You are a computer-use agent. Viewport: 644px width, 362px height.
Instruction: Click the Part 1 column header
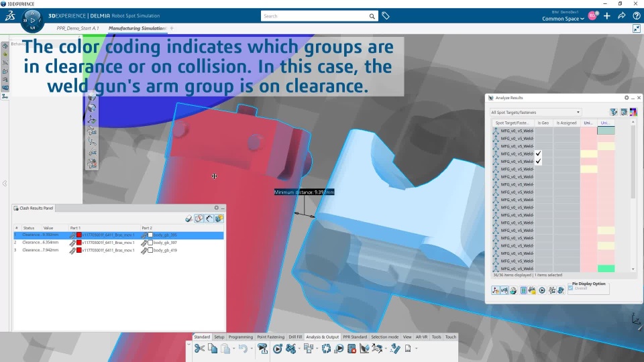[x=105, y=228]
